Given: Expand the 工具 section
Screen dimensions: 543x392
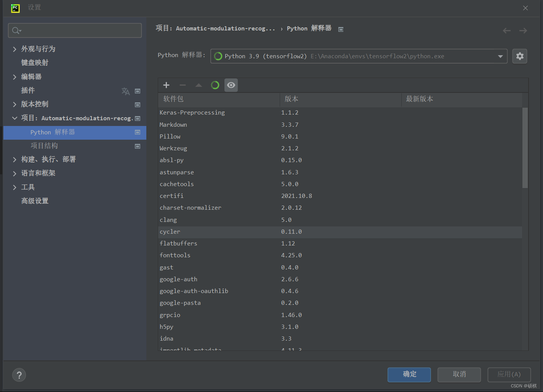Looking at the screenshot, I should (14, 187).
